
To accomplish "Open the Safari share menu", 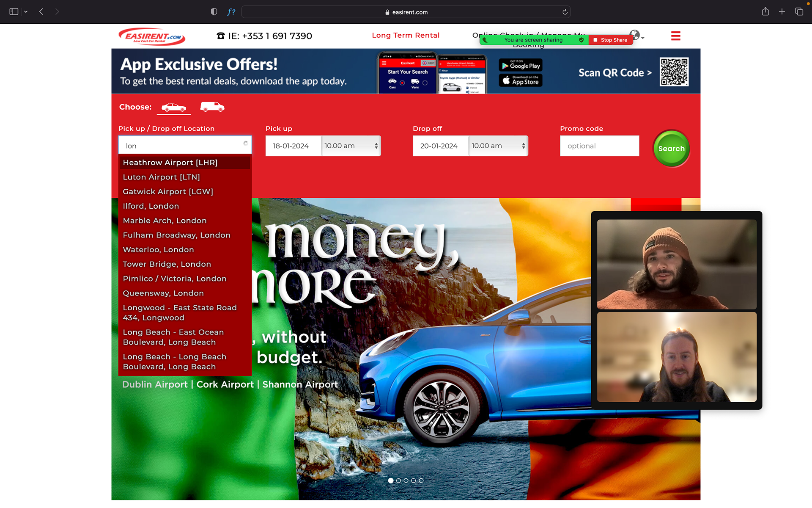I will 765,11.
